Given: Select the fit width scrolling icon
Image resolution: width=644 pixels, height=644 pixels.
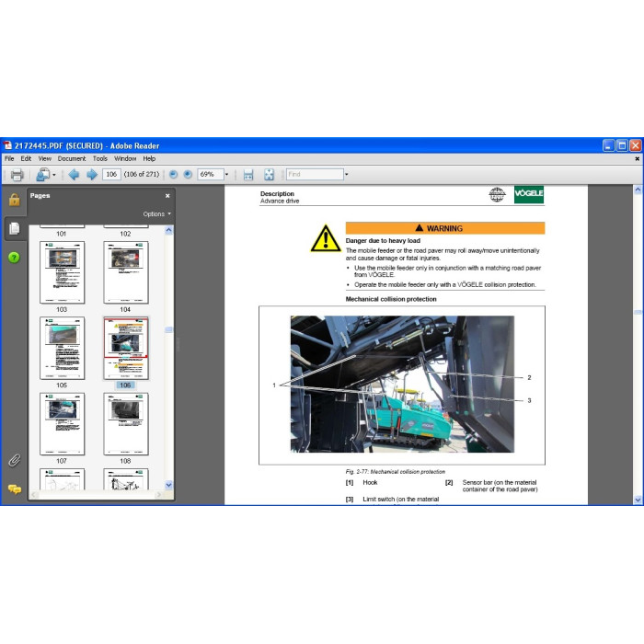Looking at the screenshot, I should pyautogui.click(x=248, y=175).
